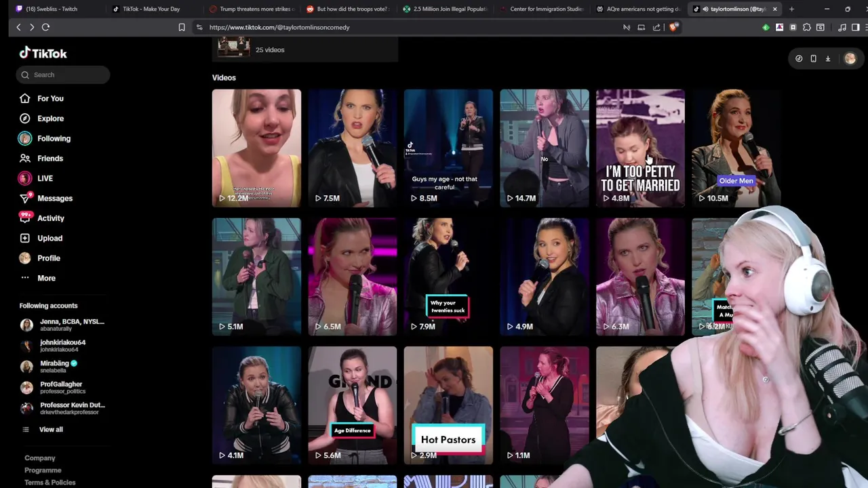Image resolution: width=868 pixels, height=488 pixels.
Task: Open the Company footer link
Action: (39, 458)
